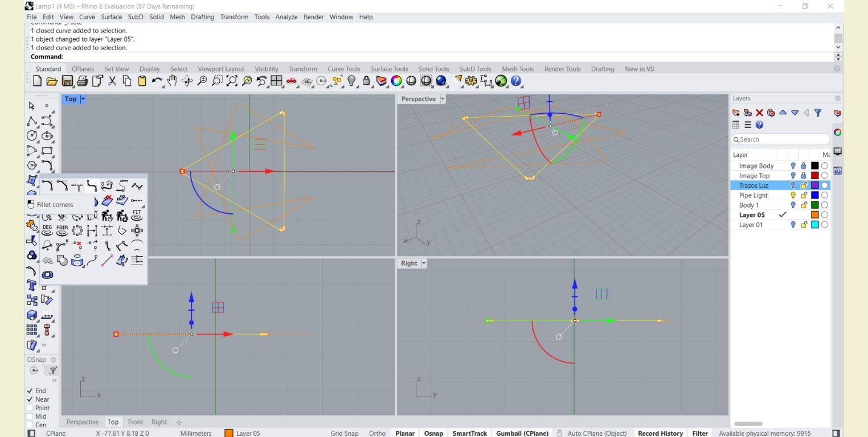Click the Move layer down triangle icon
The height and width of the screenshot is (437, 868).
coord(795,113)
